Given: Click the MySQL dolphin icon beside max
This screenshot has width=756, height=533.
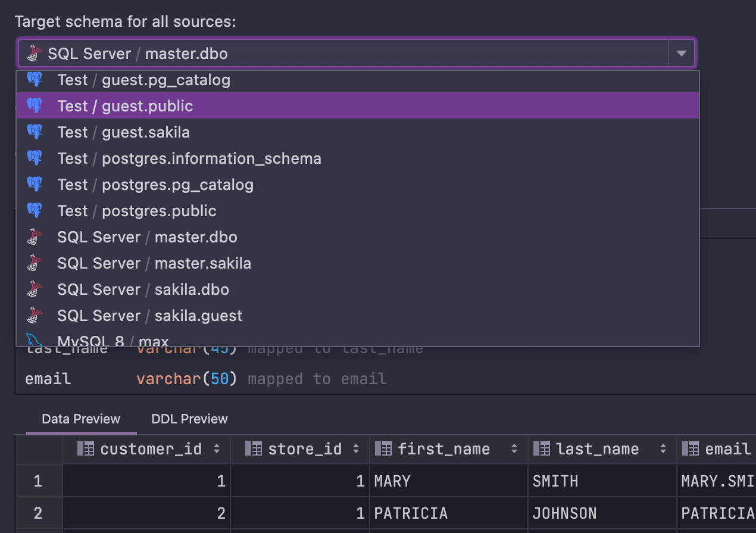Looking at the screenshot, I should 35,341.
